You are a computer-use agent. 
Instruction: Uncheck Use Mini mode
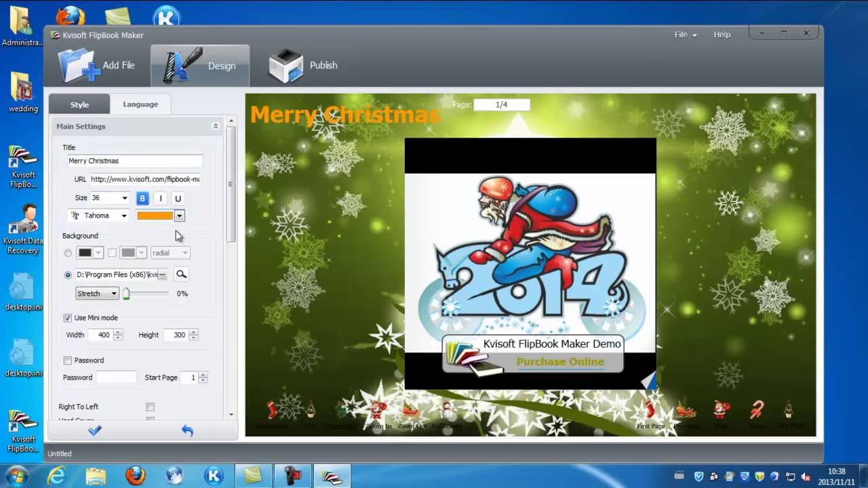click(x=68, y=318)
